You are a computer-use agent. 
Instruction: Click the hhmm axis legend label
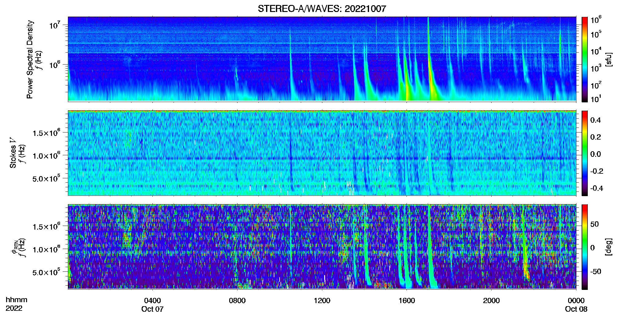(17, 300)
